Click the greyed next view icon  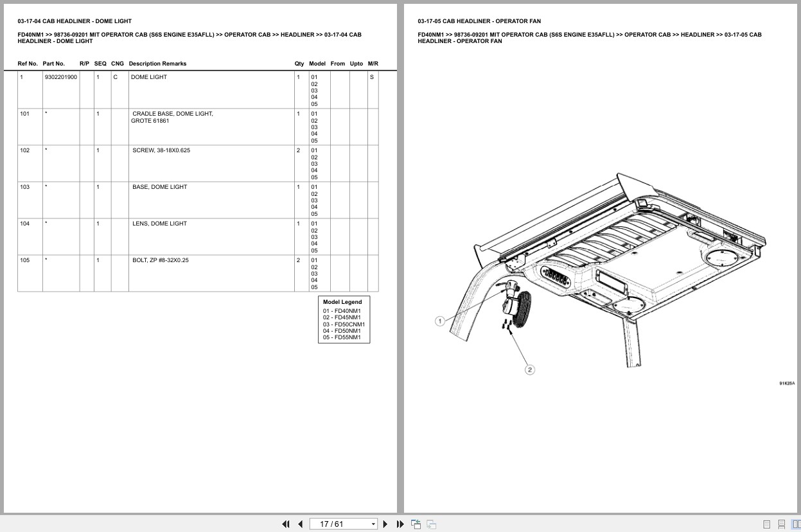click(x=432, y=524)
